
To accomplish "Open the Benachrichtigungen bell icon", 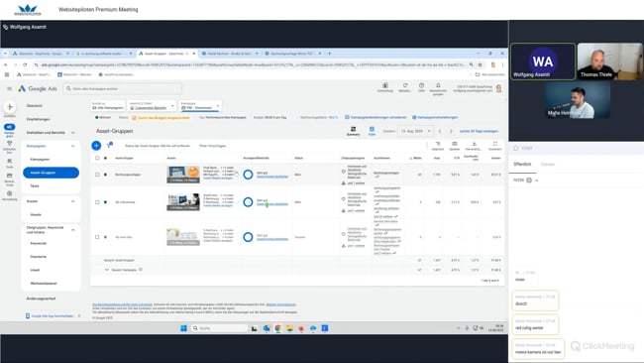I will click(x=438, y=85).
